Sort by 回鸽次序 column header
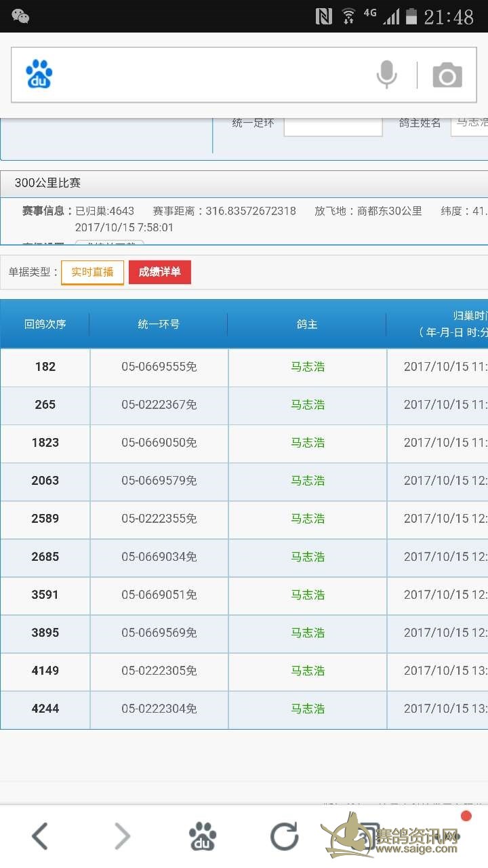The height and width of the screenshot is (868, 488). point(45,324)
